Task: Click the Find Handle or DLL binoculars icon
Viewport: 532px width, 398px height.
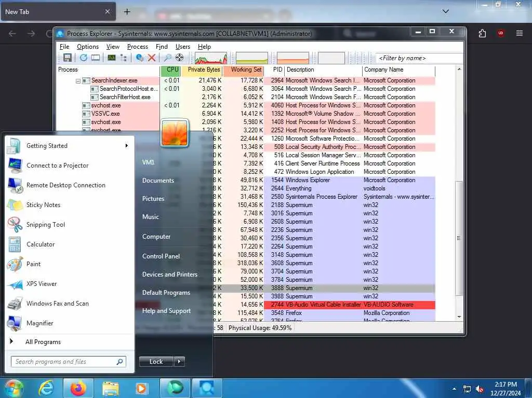Action: pos(167,58)
